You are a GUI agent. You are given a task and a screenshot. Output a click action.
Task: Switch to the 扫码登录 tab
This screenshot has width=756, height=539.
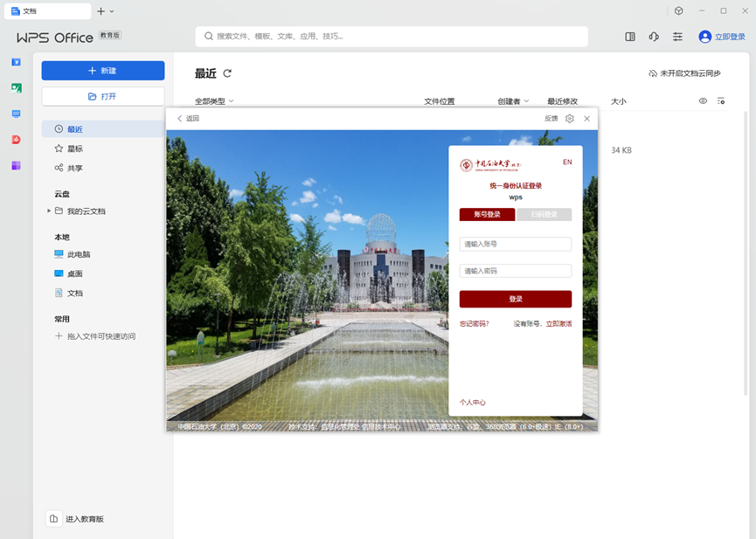point(544,214)
